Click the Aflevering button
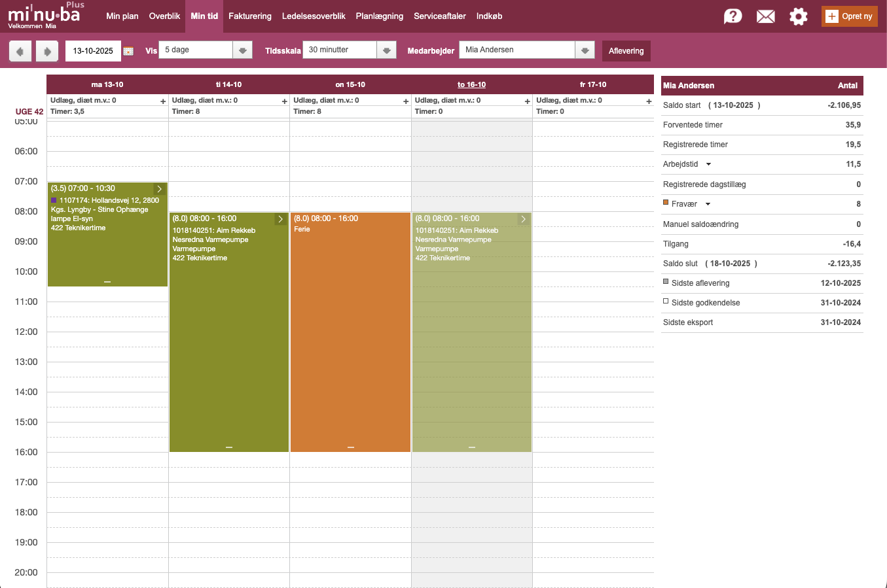887x588 pixels. pos(626,51)
